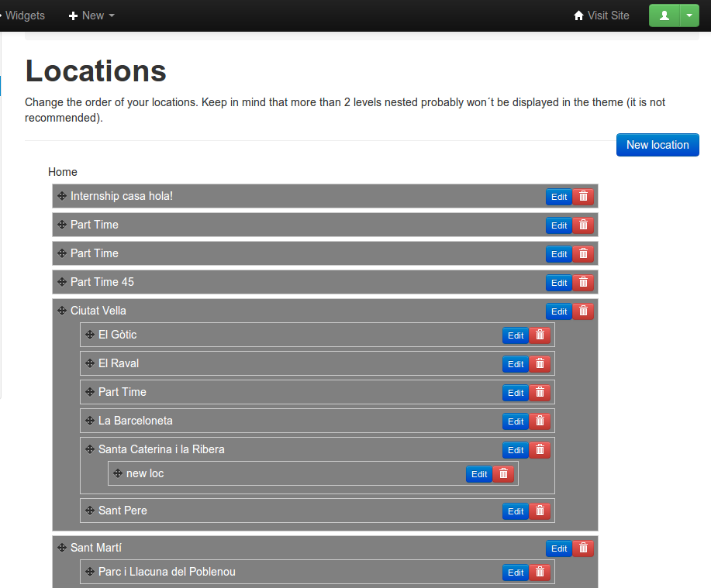The height and width of the screenshot is (588, 711).
Task: Create a New location
Action: pyautogui.click(x=658, y=145)
